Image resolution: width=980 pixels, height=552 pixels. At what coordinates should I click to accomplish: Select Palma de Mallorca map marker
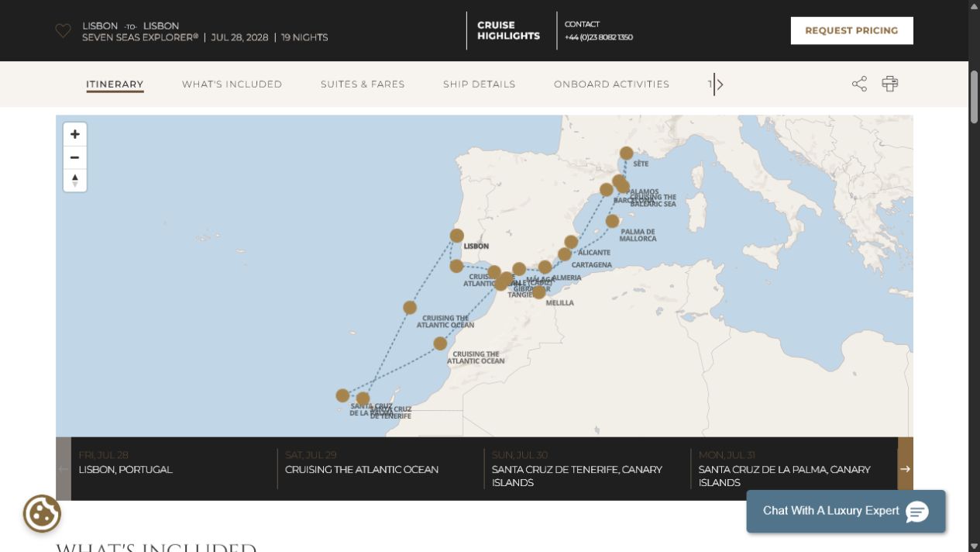[x=612, y=221]
